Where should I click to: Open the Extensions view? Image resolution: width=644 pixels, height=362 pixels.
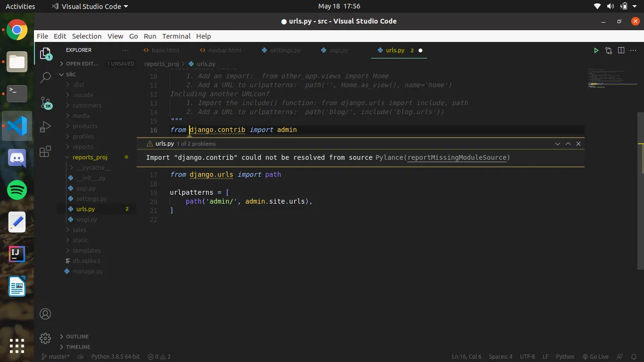46,152
